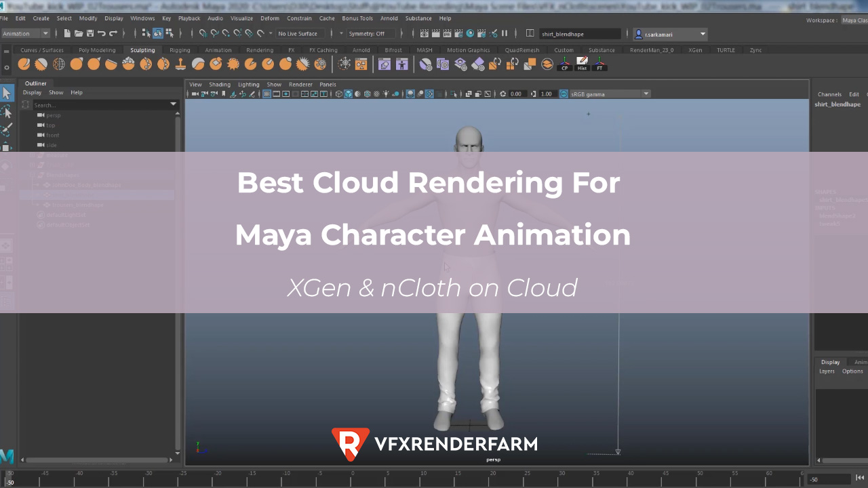Screen dimensions: 868x488
Task: Toggle select by component type mode
Action: [169, 33]
